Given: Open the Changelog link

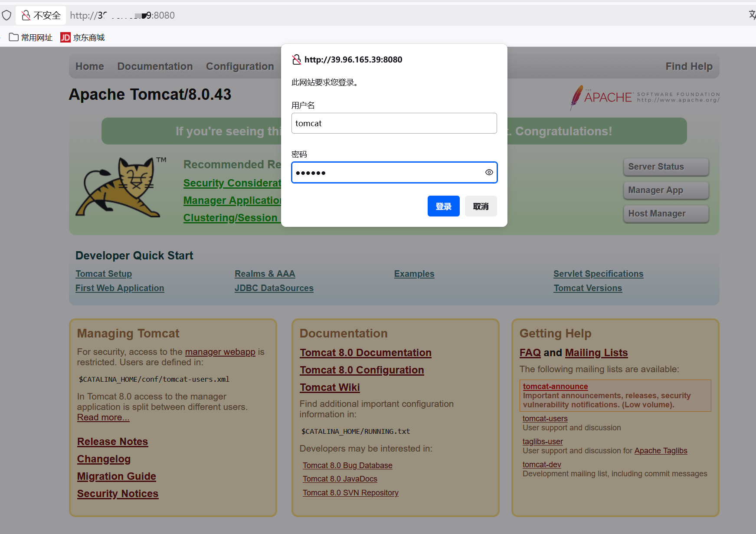Looking at the screenshot, I should tap(104, 459).
